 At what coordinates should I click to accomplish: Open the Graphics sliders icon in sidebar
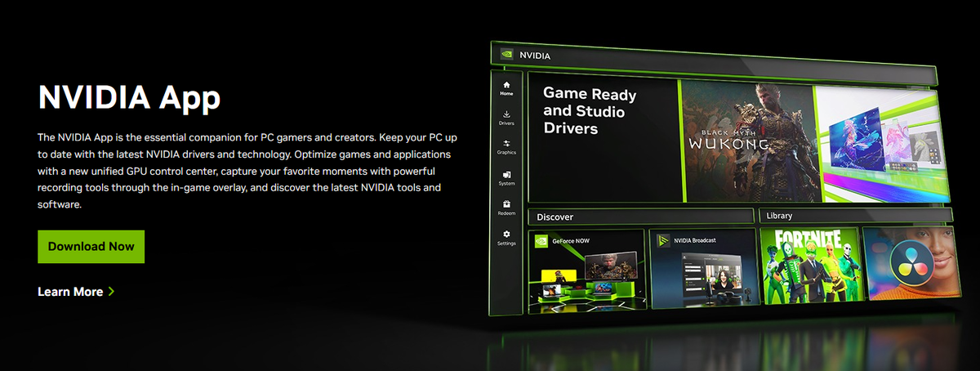(506, 144)
